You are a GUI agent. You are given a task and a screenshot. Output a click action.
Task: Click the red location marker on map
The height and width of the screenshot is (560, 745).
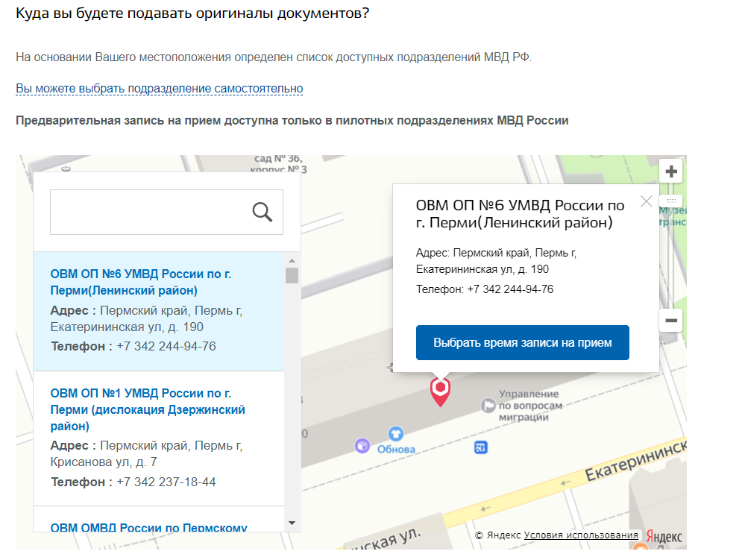441,390
